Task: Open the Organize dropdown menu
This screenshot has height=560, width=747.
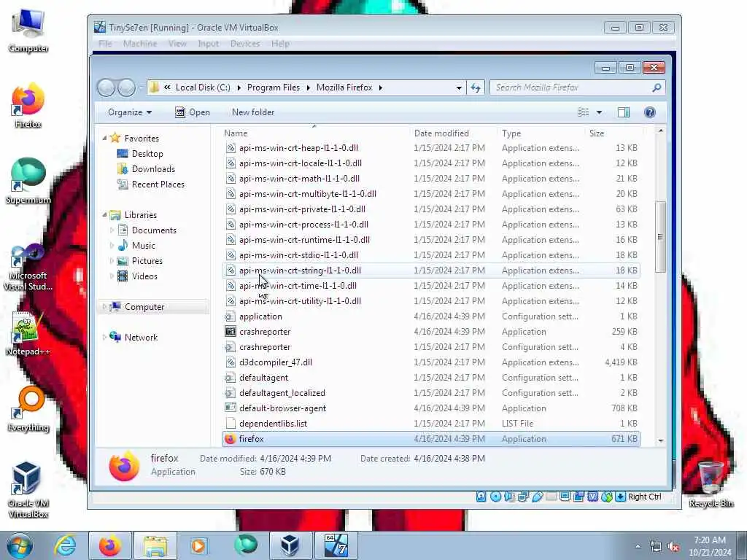Action: (x=130, y=112)
